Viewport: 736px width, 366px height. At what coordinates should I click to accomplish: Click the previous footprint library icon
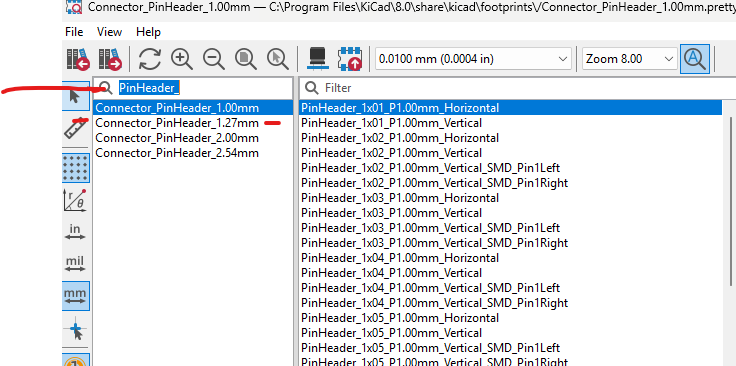[77, 59]
